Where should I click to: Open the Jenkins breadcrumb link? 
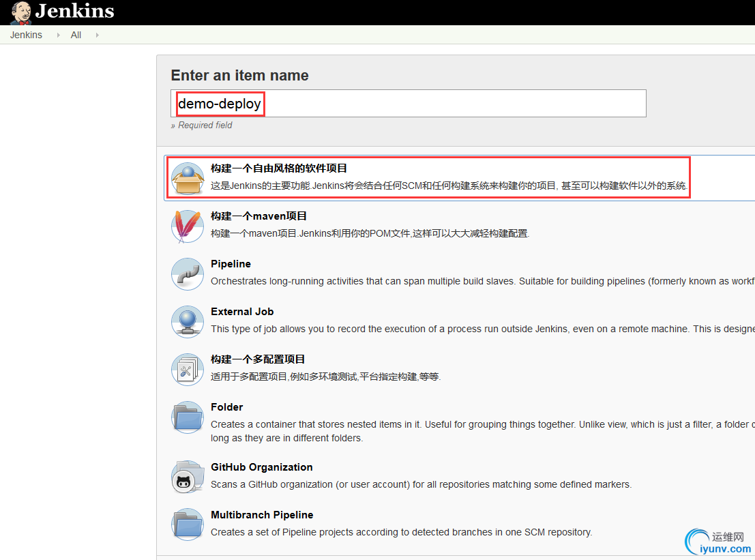click(26, 35)
